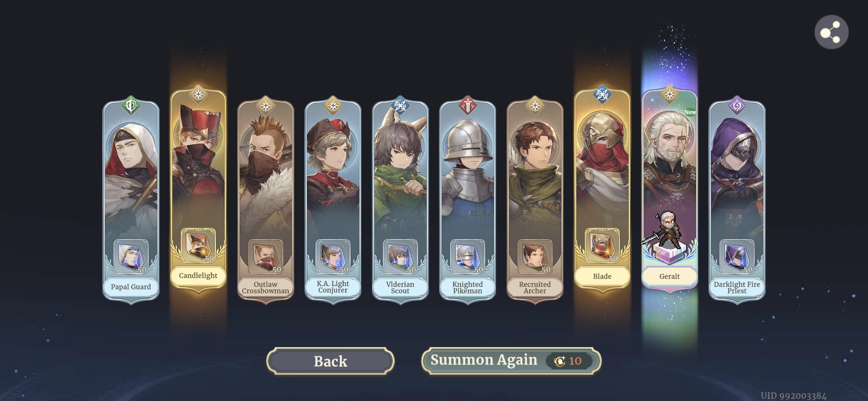Click the Blade memory shard icon
Image resolution: width=868 pixels, height=401 pixels.
602,245
